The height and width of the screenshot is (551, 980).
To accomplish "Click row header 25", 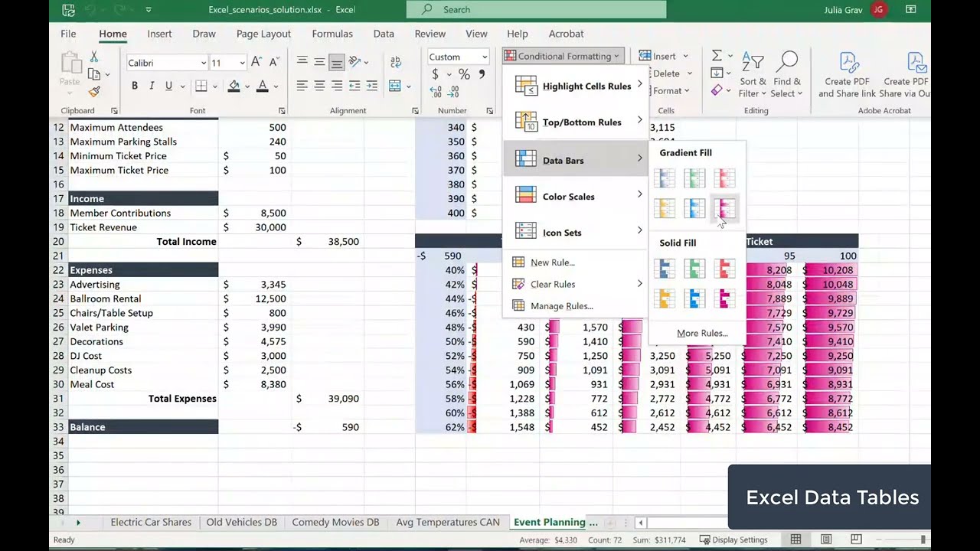I will click(x=58, y=313).
